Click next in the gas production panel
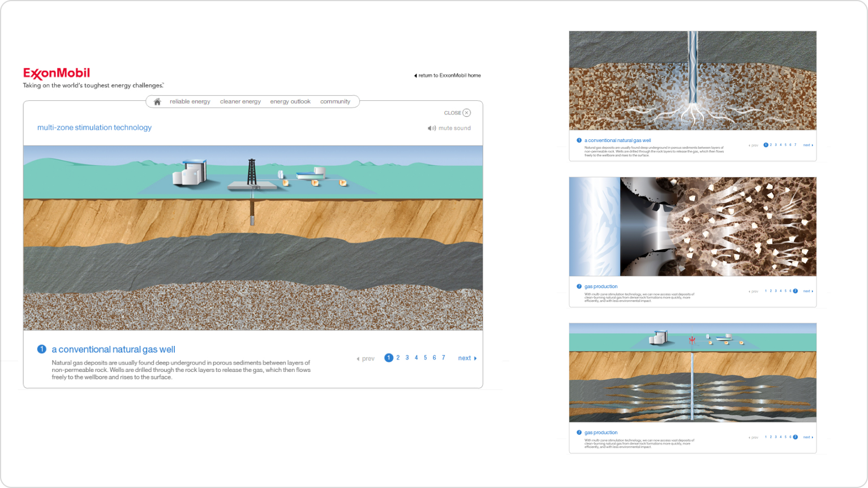868x488 pixels. pyautogui.click(x=807, y=290)
